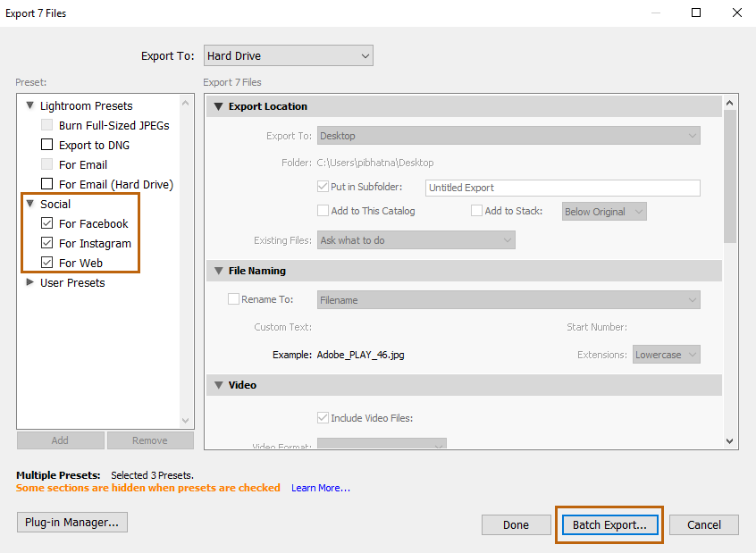Open the Existing Files dropdown
756x553 pixels.
coord(416,239)
